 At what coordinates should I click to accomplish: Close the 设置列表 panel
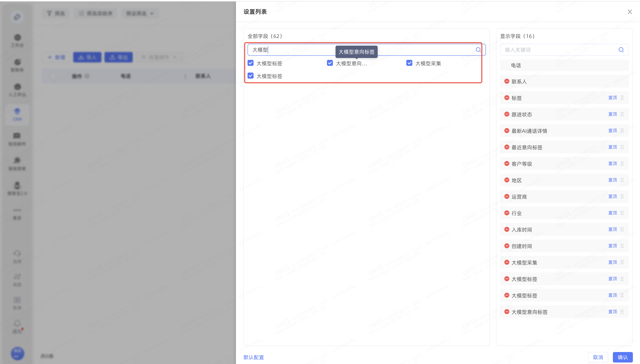[630, 12]
